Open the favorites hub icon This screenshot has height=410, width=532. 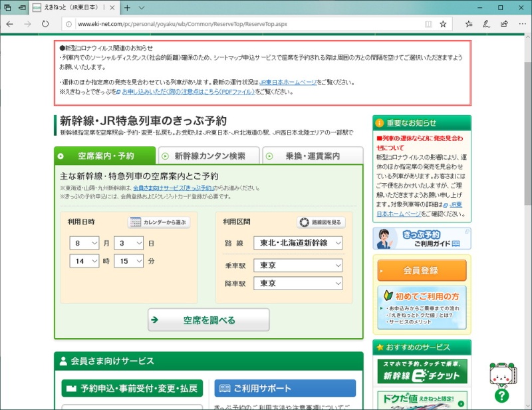[x=469, y=23]
